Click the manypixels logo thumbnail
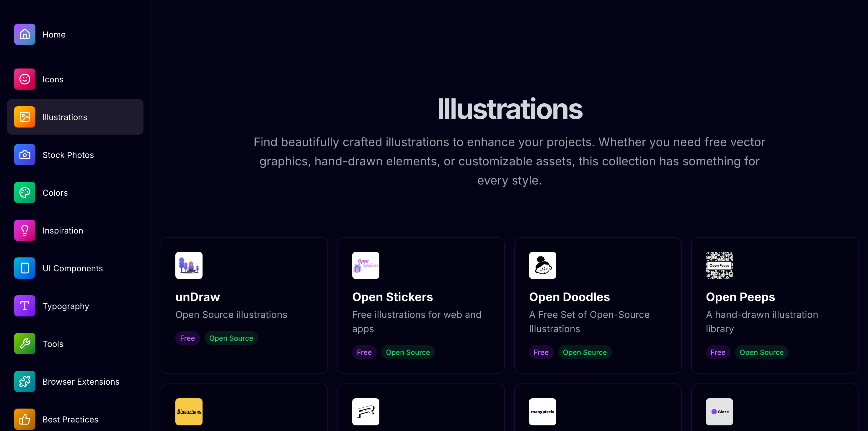 click(x=543, y=412)
